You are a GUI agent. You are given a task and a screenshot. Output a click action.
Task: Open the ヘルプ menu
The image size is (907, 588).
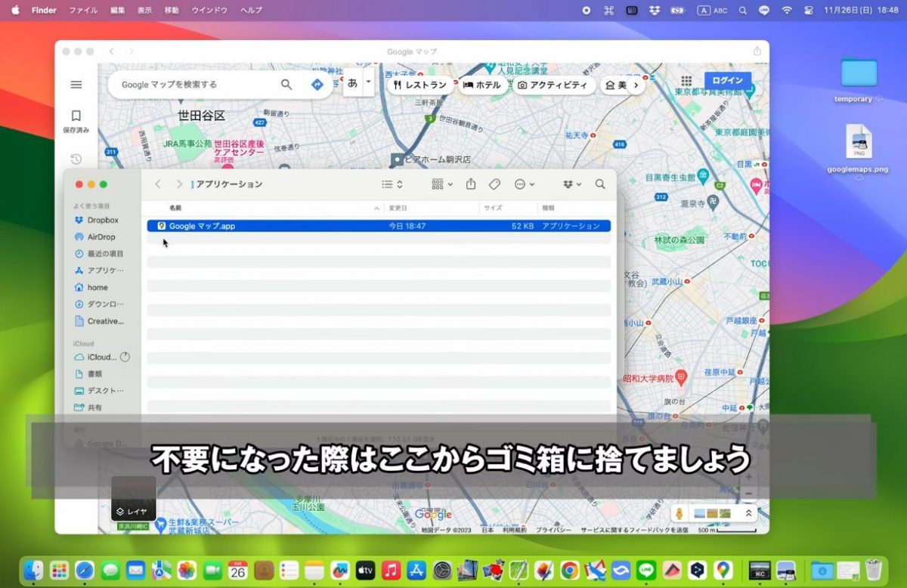coord(251,11)
